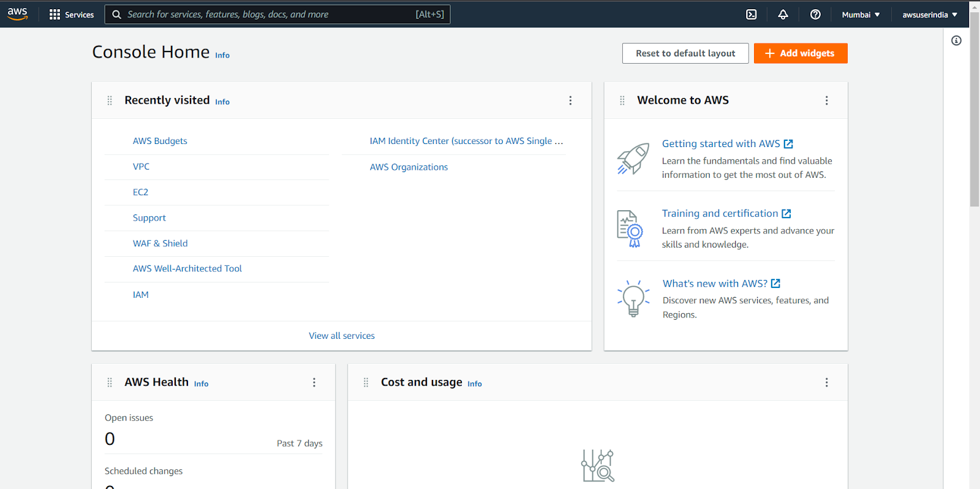Click the rocket Getting started icon

point(633,159)
